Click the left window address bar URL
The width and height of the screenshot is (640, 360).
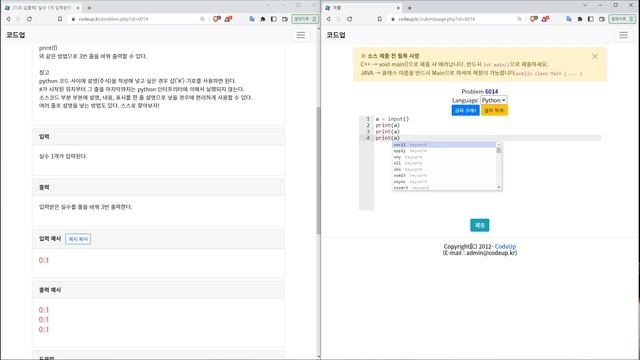coord(113,19)
